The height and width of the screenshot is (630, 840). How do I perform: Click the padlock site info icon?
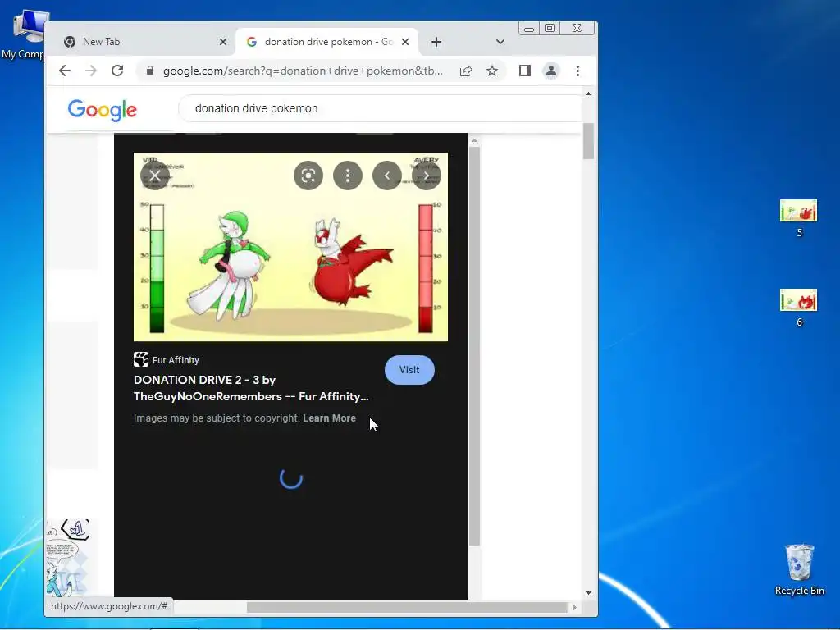tap(150, 71)
